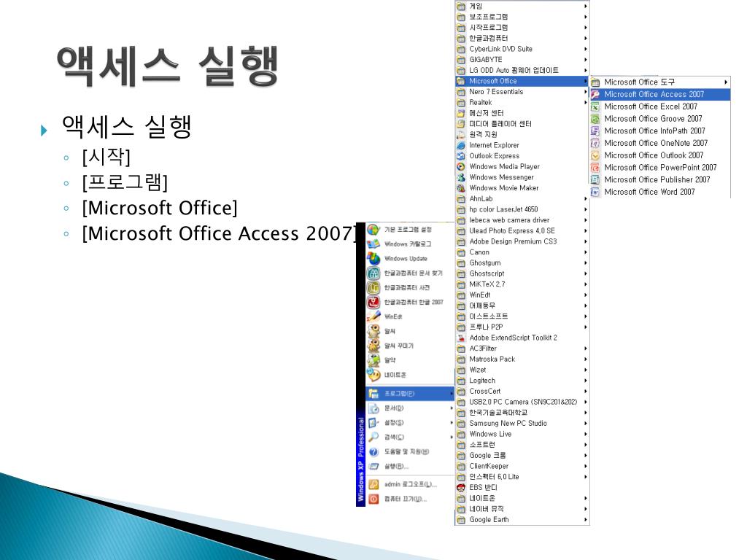Click the 도움말 및 지원 question mark icon

pyautogui.click(x=373, y=452)
